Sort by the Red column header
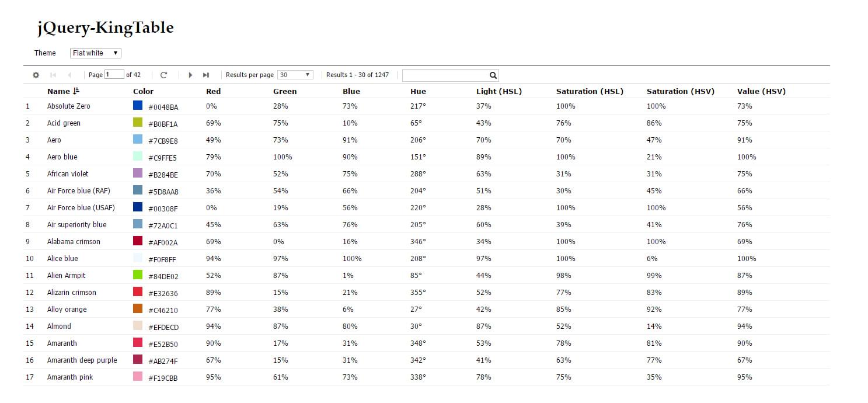 click(x=214, y=91)
